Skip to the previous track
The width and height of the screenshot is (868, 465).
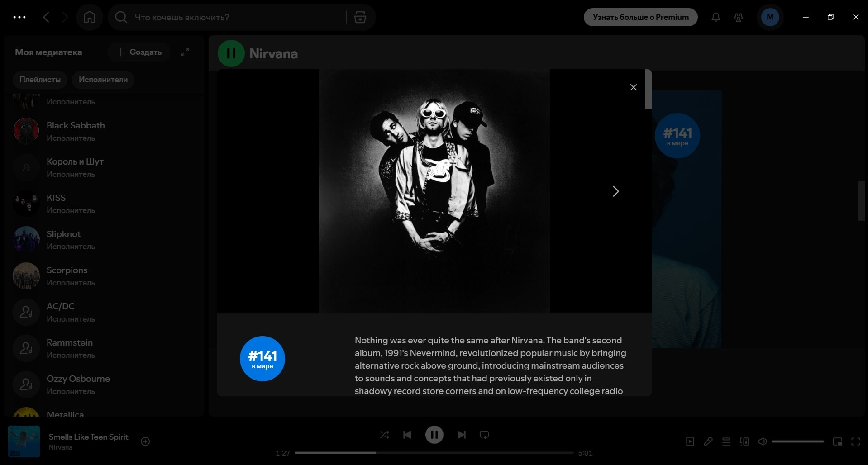click(407, 435)
